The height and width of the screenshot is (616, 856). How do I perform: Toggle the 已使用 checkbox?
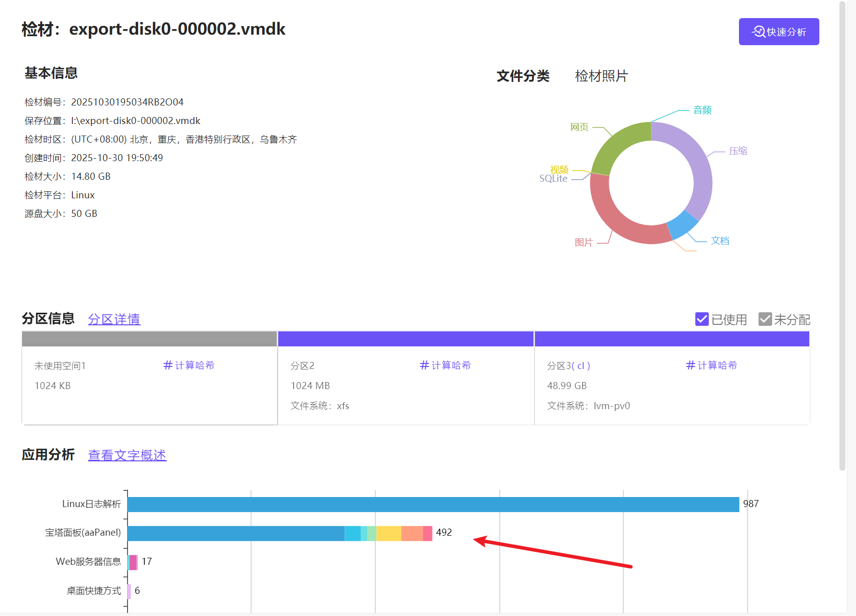pos(702,319)
